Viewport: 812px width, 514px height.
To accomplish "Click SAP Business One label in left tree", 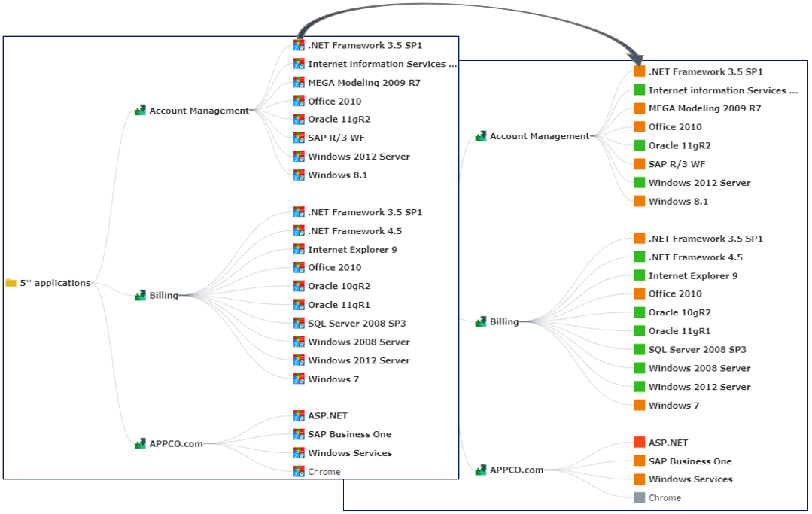I will 349,434.
